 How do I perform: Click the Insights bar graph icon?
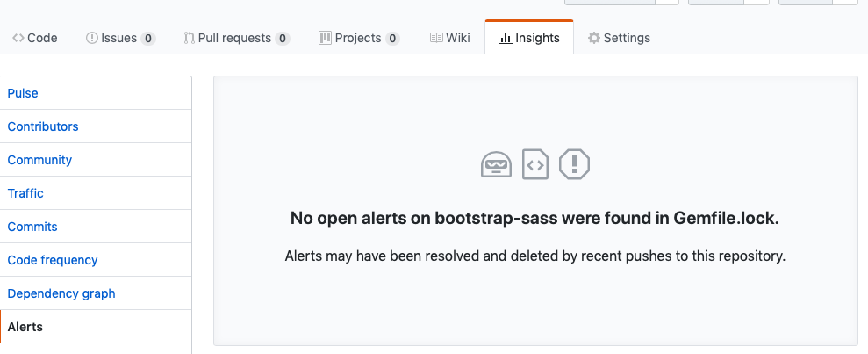pyautogui.click(x=505, y=38)
